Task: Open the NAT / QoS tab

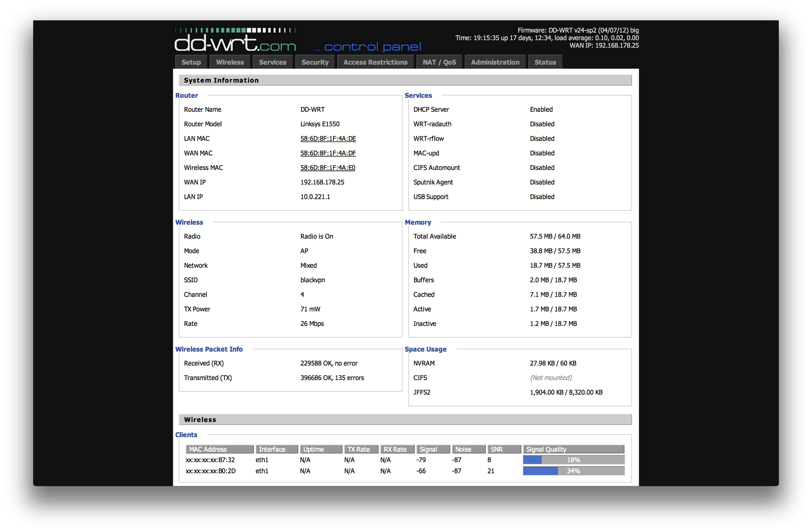Action: (439, 62)
